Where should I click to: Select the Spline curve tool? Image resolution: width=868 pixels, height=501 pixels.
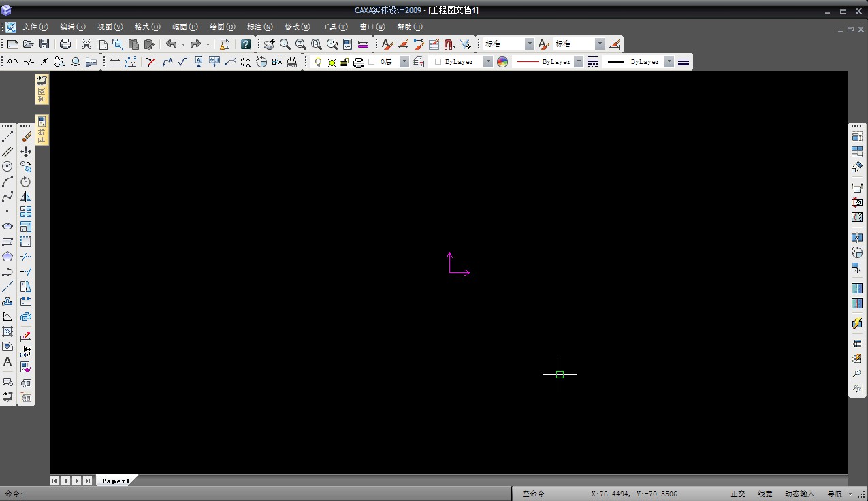[x=7, y=197]
